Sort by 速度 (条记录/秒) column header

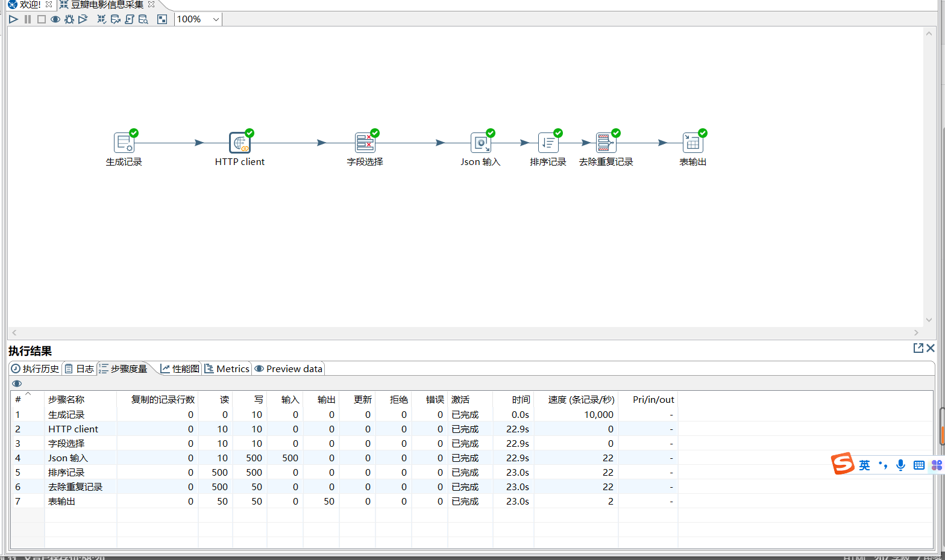click(576, 399)
